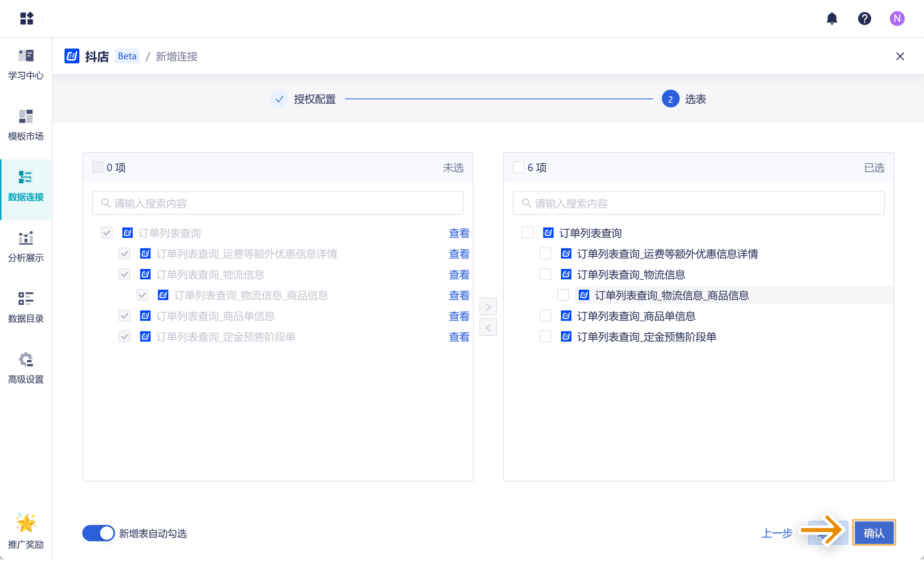Image resolution: width=924 pixels, height=562 pixels.
Task: Open 学习中心 in the sidebar
Action: 26,64
